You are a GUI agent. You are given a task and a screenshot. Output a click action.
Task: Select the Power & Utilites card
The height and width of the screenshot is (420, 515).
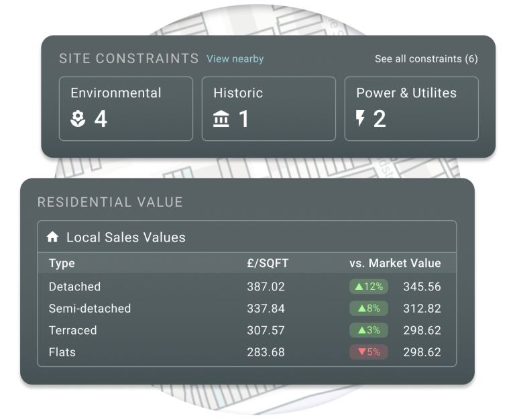click(411, 109)
